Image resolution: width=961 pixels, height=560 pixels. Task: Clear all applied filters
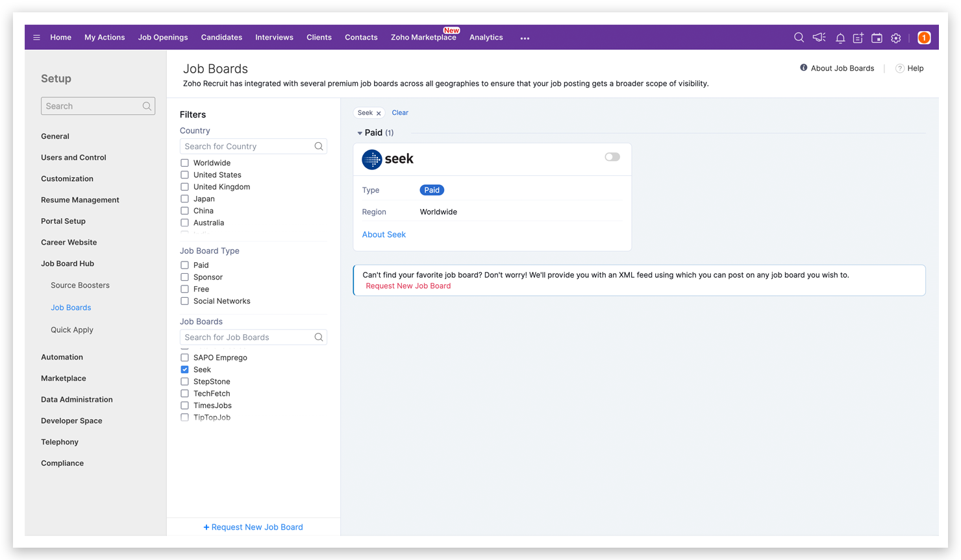click(400, 113)
